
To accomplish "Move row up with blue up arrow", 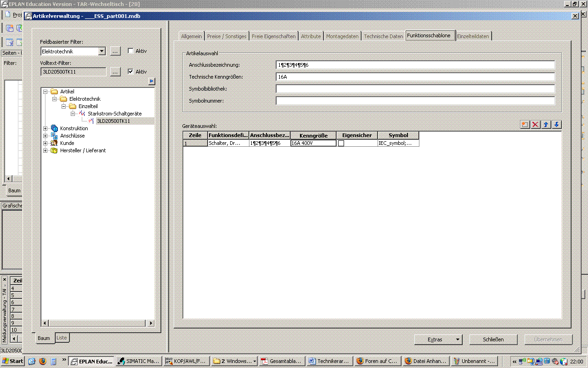I will point(546,125).
